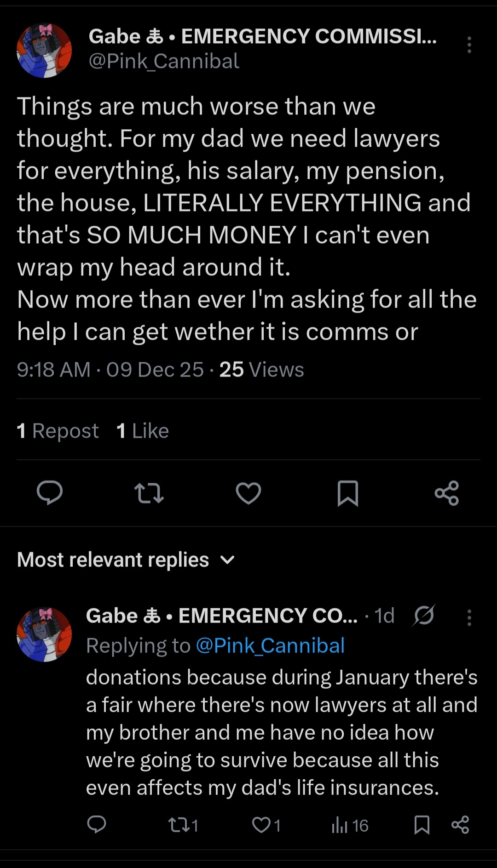Bookmark the reply about donations
The height and width of the screenshot is (868, 497).
(422, 825)
